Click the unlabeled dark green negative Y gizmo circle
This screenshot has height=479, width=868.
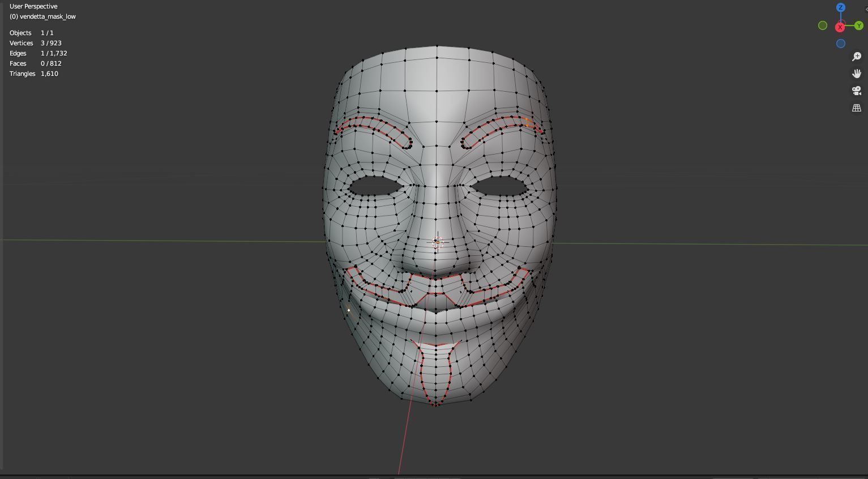pyautogui.click(x=823, y=25)
